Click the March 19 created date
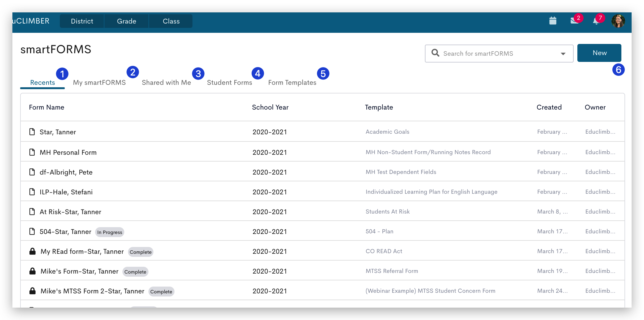The image size is (644, 320). pos(552,271)
